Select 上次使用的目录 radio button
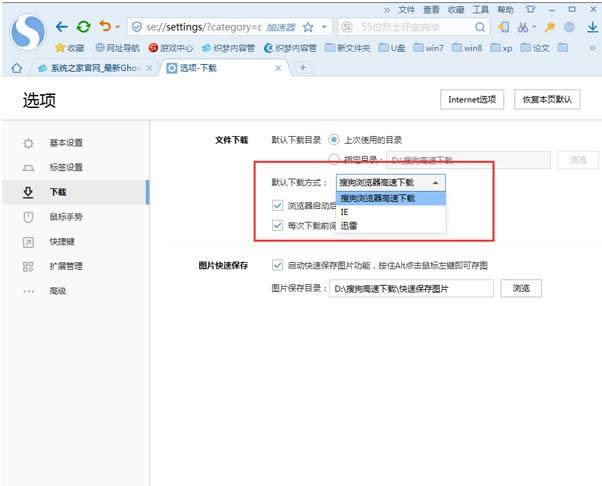602x486 pixels. click(334, 140)
